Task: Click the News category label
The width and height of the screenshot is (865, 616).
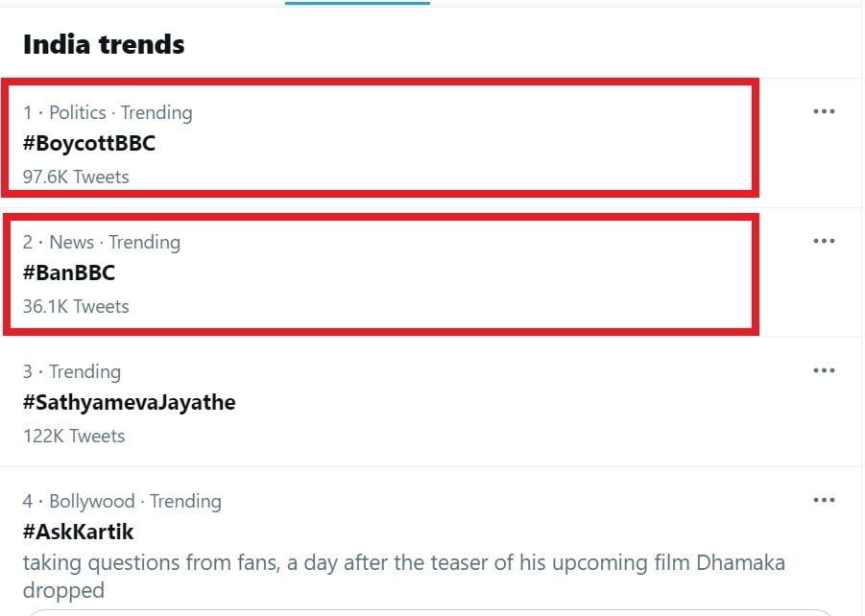Action: pyautogui.click(x=71, y=242)
